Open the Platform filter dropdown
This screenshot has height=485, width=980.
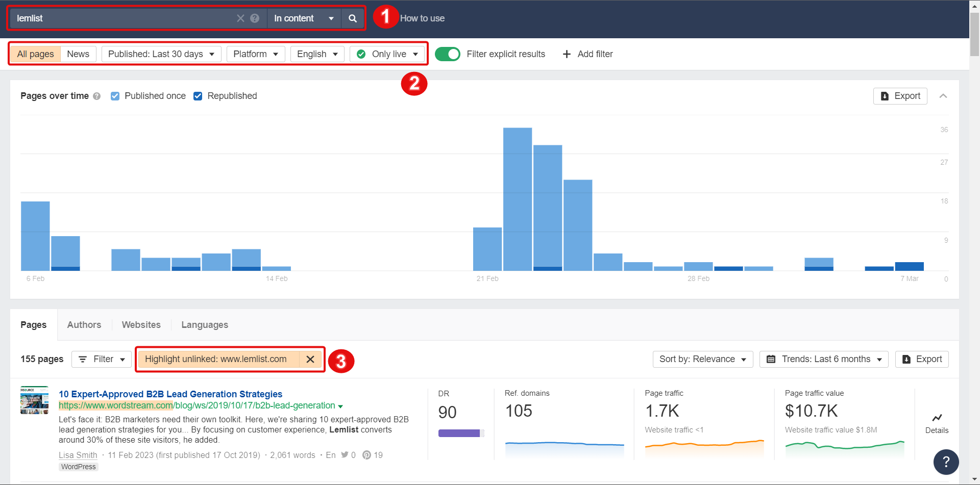click(x=256, y=54)
